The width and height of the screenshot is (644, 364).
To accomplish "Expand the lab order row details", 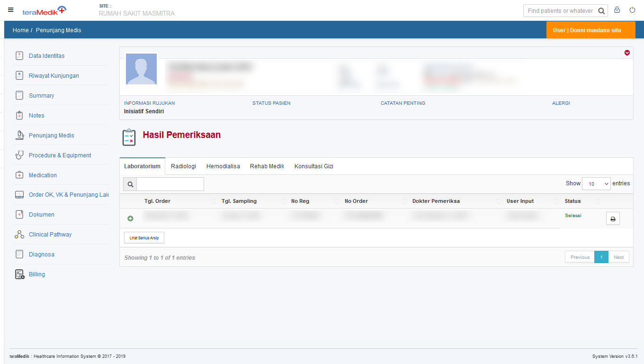I will (130, 218).
